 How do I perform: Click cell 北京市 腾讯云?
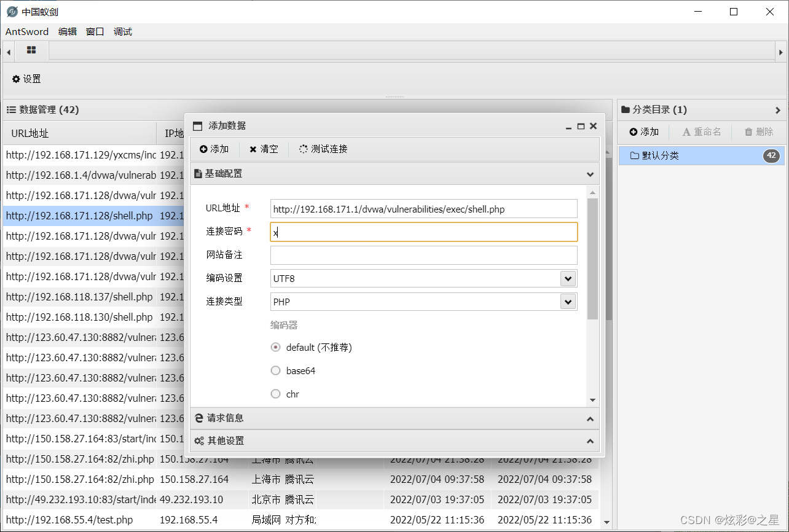tap(283, 499)
